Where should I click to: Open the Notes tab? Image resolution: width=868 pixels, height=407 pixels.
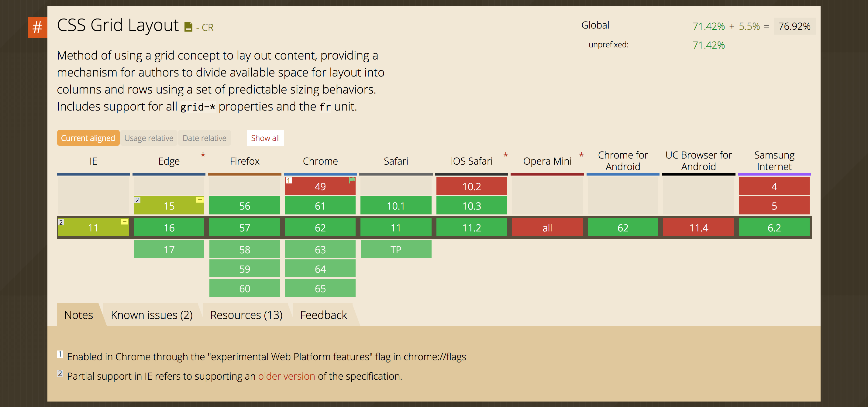[78, 315]
